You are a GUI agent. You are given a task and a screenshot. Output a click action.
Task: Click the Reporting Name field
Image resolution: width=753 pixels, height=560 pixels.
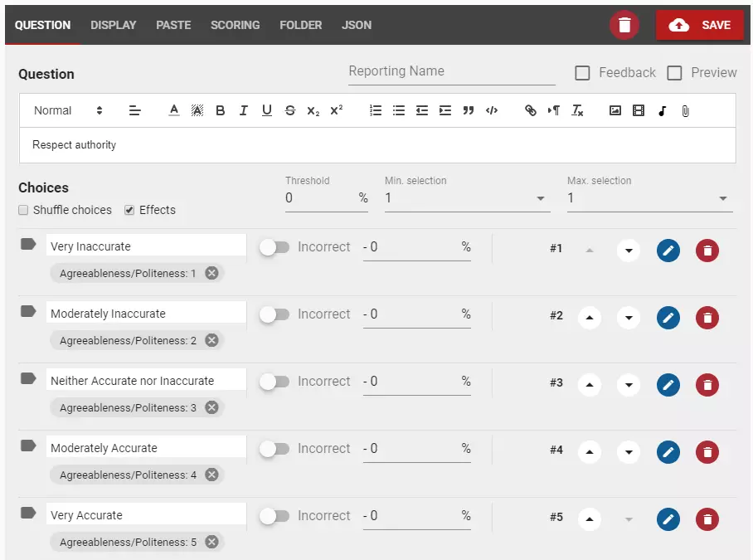[451, 72]
